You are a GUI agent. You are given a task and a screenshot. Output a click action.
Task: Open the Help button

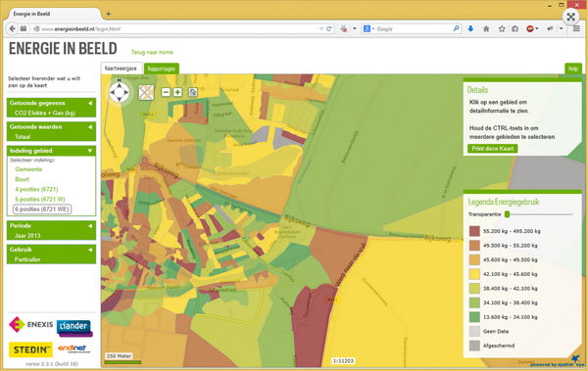[573, 69]
